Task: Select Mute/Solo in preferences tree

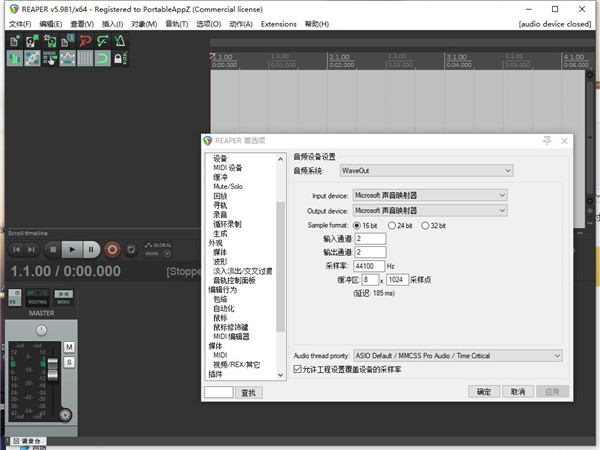Action: pyautogui.click(x=228, y=186)
